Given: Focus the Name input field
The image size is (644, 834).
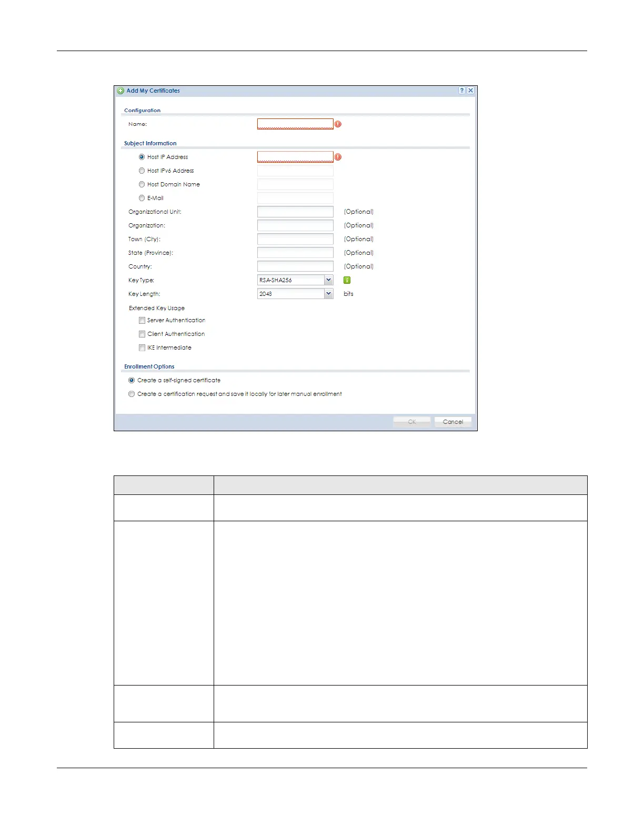Looking at the screenshot, I should (295, 124).
